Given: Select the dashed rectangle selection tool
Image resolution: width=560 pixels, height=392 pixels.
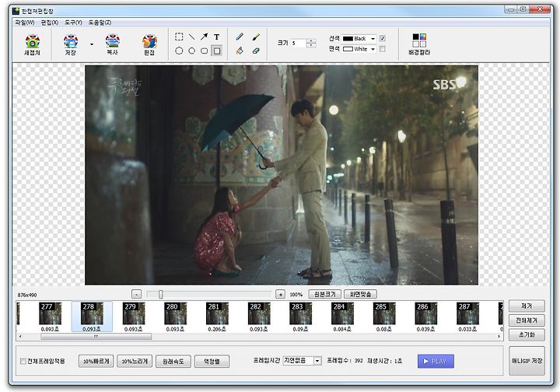Looking at the screenshot, I should (179, 37).
